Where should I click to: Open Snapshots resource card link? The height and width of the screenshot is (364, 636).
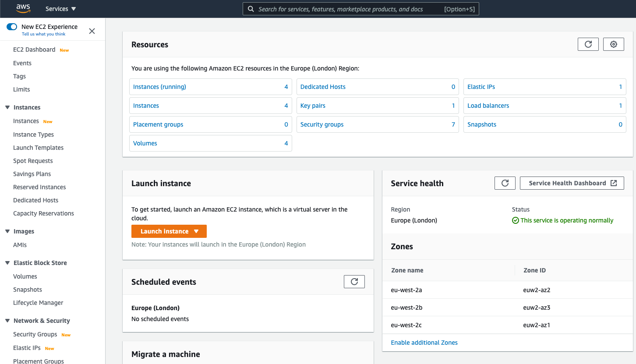482,124
